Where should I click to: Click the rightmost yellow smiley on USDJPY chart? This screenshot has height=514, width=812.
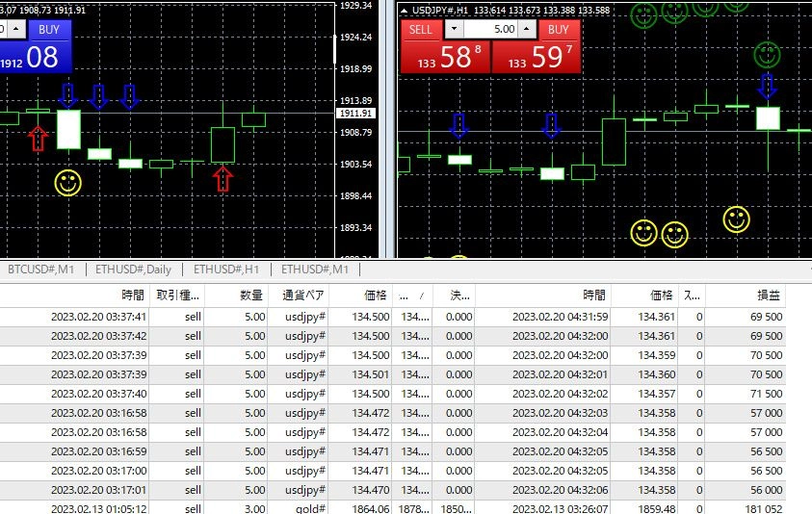click(736, 219)
